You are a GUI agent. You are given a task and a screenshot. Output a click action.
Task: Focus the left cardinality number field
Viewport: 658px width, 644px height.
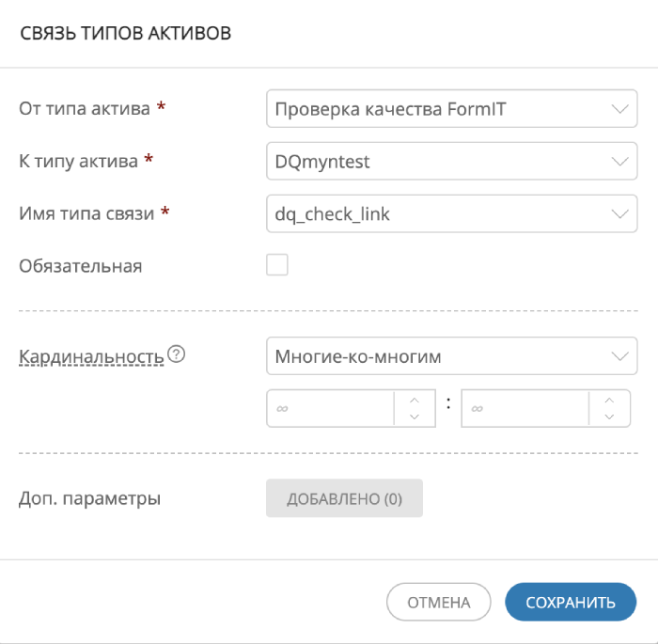329,409
